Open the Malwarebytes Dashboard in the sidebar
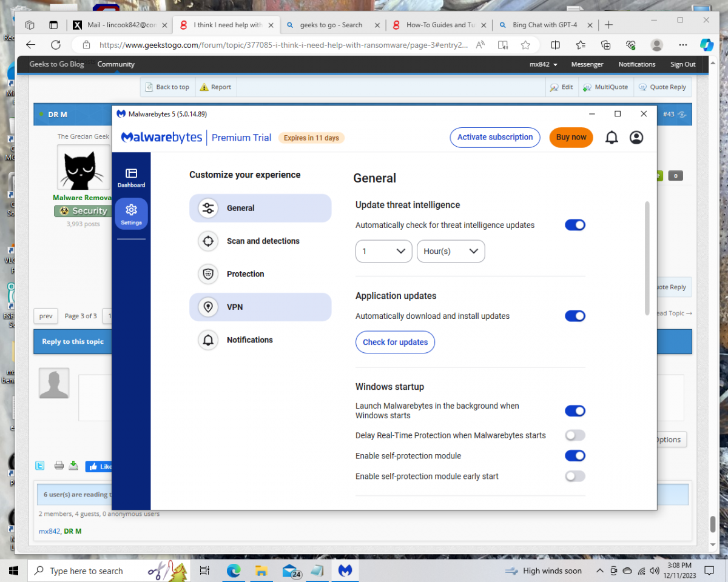Viewport: 728px width, 582px height. point(131,178)
